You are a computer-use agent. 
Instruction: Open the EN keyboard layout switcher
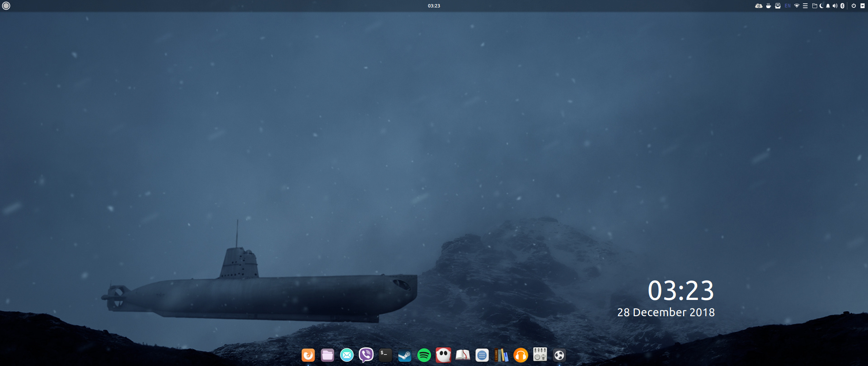(787, 6)
